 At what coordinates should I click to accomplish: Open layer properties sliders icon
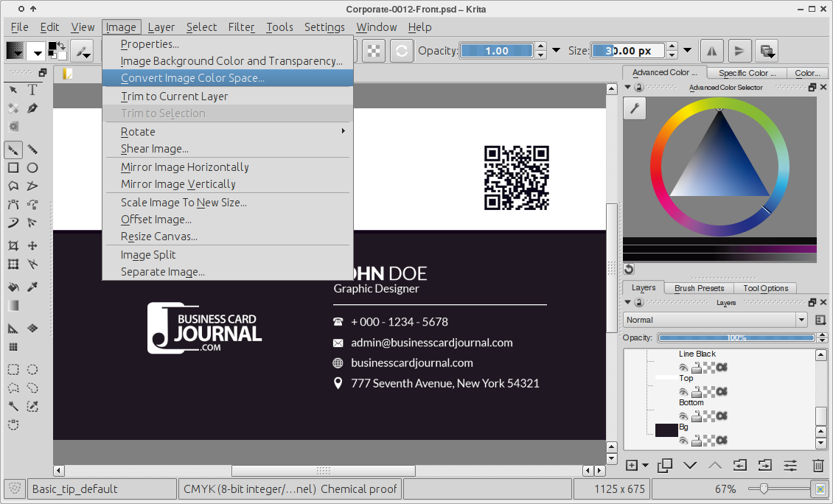click(x=790, y=465)
